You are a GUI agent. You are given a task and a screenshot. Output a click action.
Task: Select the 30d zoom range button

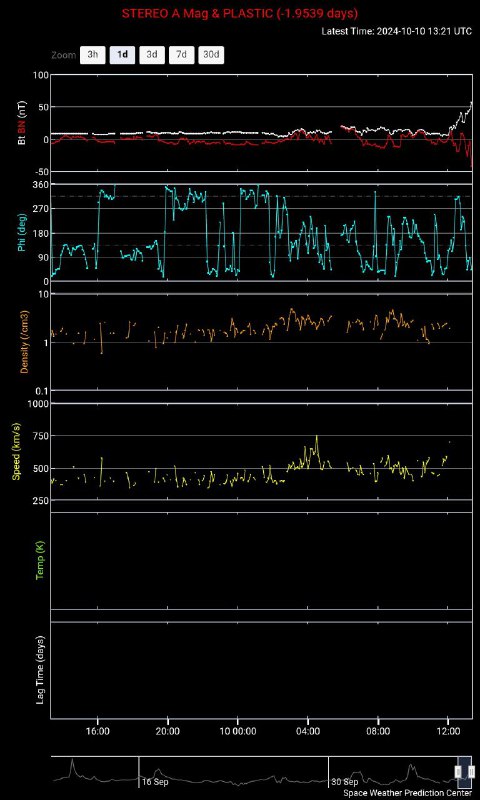(x=211, y=55)
